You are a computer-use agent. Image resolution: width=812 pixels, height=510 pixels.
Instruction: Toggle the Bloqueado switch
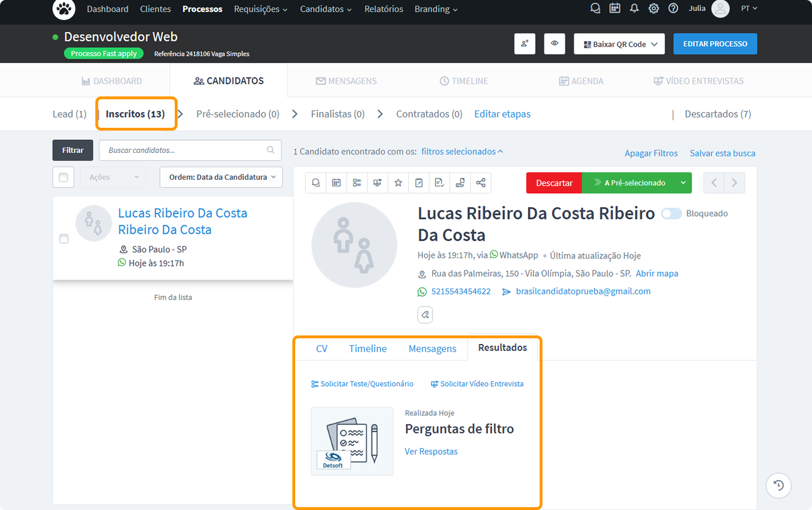point(671,213)
